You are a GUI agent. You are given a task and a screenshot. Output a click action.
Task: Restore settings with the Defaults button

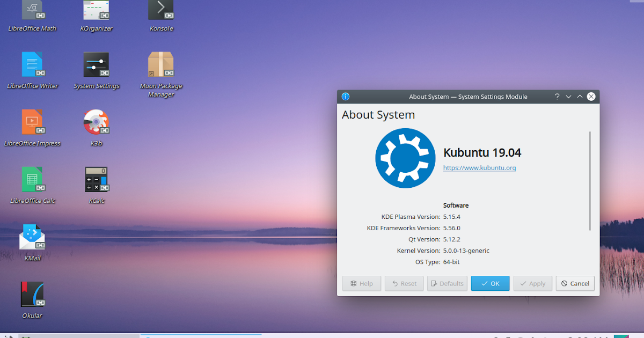click(447, 283)
